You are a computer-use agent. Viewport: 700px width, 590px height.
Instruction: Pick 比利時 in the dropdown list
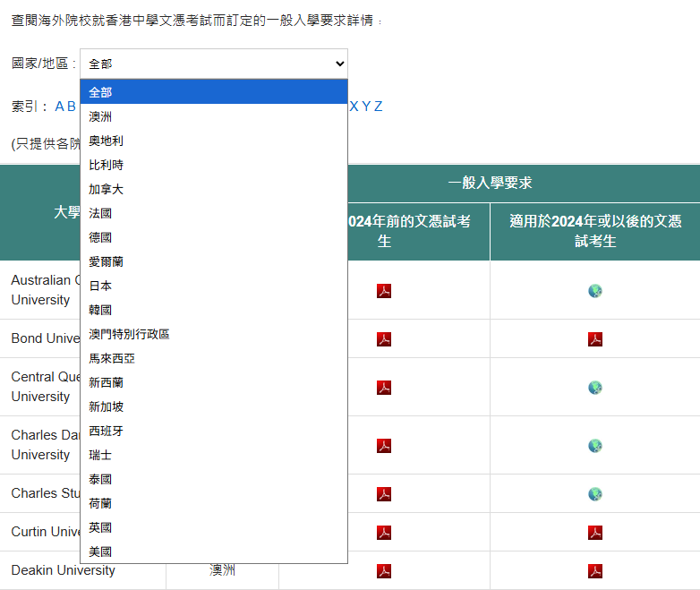coord(214,165)
